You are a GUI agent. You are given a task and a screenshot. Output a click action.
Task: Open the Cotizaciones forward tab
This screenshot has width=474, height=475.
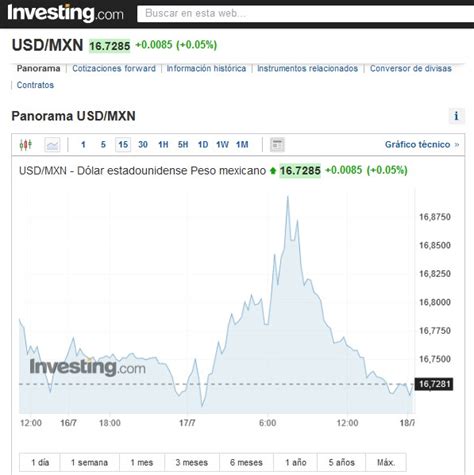tap(114, 68)
